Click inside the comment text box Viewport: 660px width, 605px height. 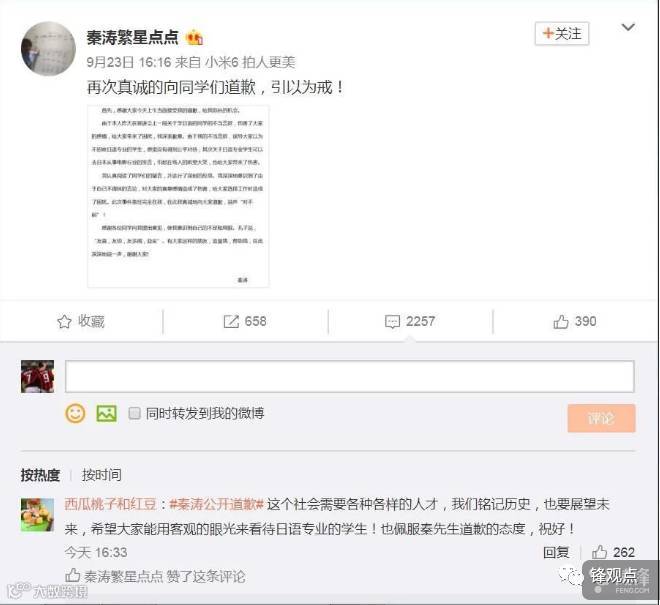[x=349, y=376]
